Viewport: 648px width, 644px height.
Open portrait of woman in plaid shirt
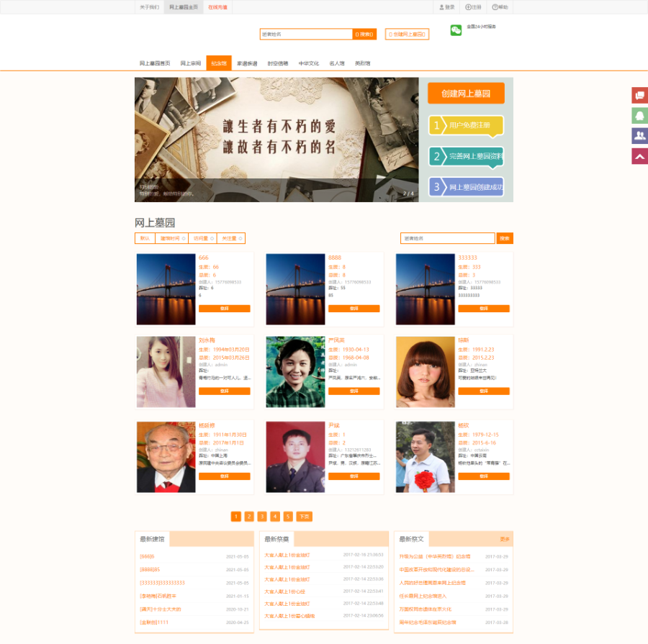point(295,372)
